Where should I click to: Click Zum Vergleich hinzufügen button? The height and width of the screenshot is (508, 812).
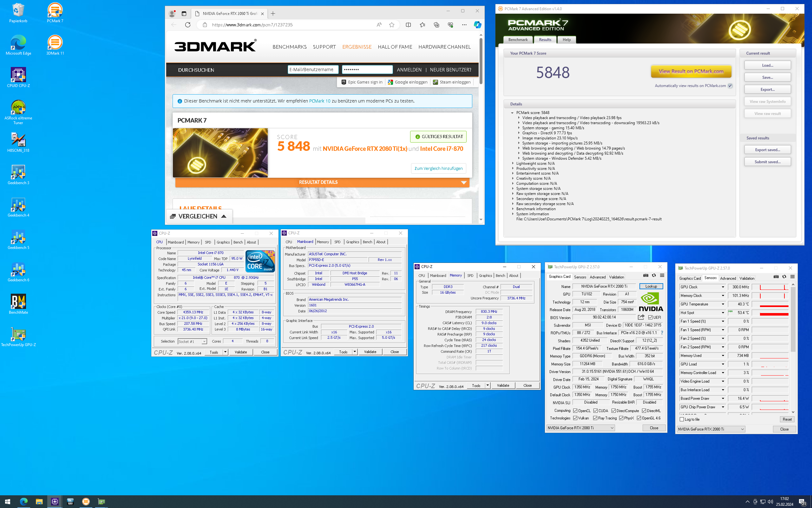tap(438, 169)
